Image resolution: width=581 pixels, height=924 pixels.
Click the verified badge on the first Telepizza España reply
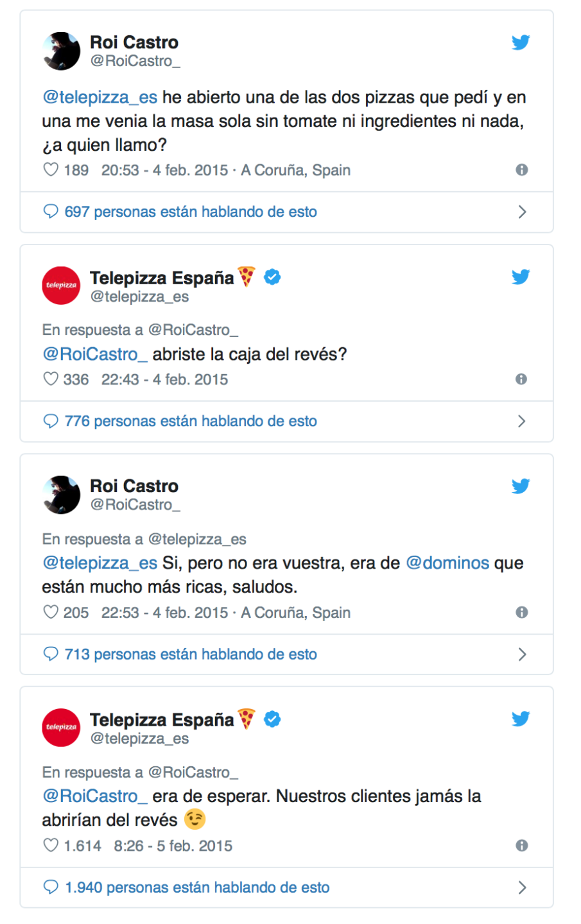[x=272, y=277]
